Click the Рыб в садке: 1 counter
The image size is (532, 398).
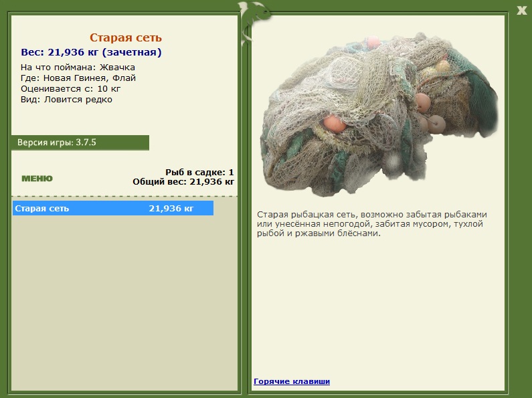(x=199, y=172)
